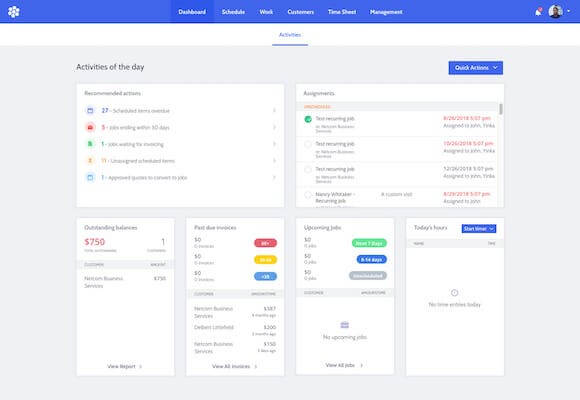This screenshot has height=400, width=580.
Task: Click the green invoice icon for jobs waiting
Action: coord(90,144)
